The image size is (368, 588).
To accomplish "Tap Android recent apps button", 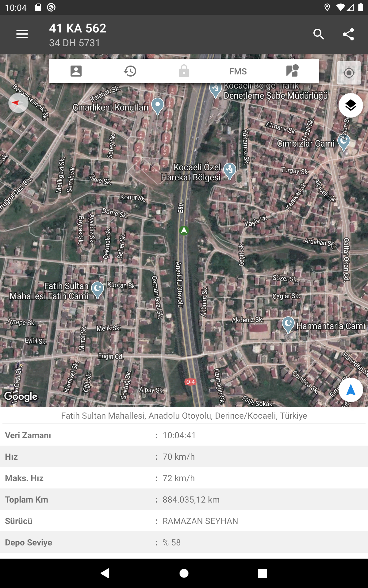I will [x=263, y=573].
